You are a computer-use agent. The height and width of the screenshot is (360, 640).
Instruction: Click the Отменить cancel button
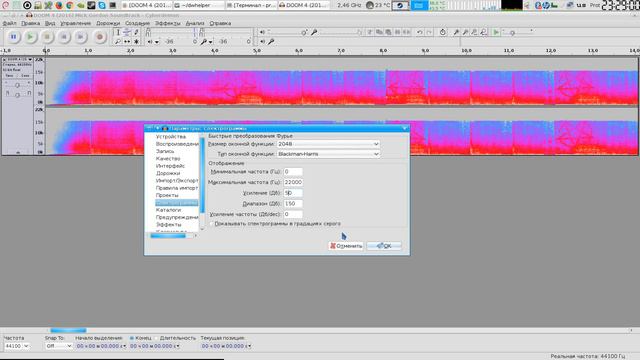346,246
